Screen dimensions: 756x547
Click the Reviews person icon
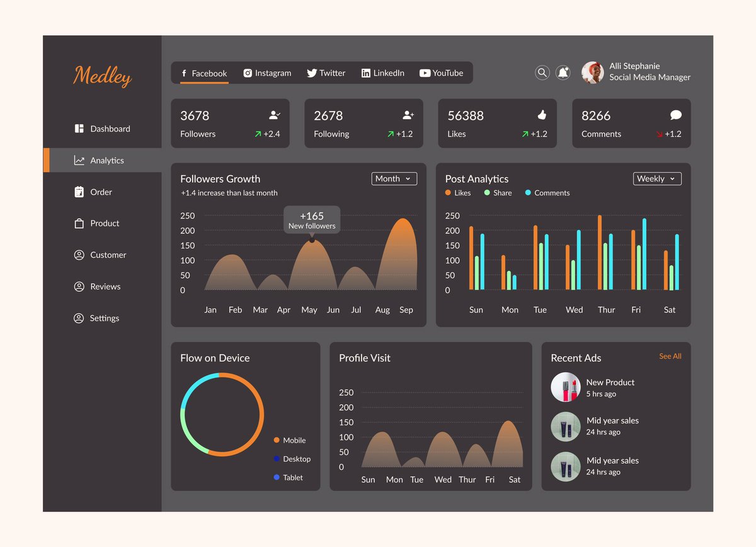pyautogui.click(x=79, y=287)
